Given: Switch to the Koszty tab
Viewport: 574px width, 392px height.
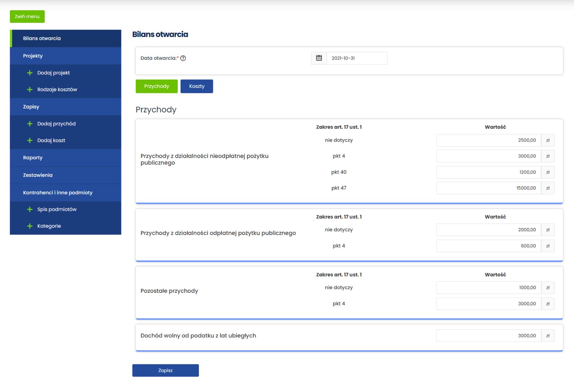Looking at the screenshot, I should (197, 86).
